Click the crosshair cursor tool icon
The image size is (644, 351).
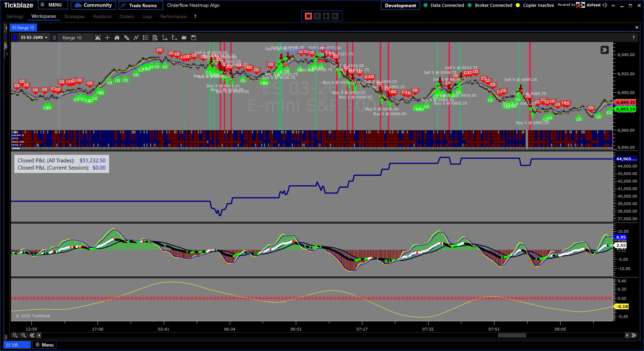(107, 38)
